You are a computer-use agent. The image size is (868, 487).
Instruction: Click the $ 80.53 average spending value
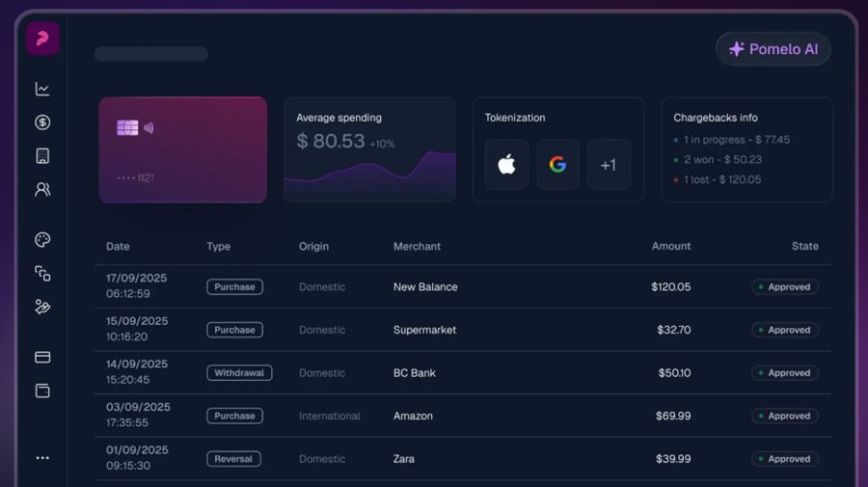pos(331,141)
